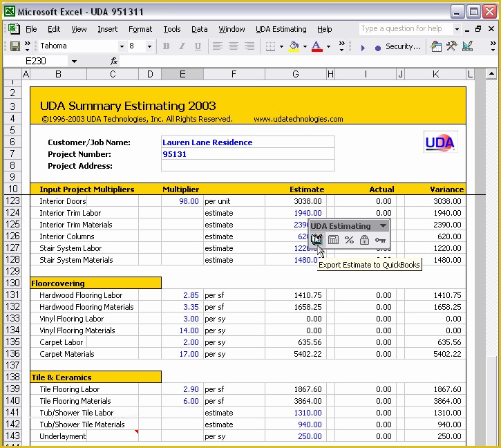Click the Type a question for help box
This screenshot has height=448, width=501.
coord(406,29)
